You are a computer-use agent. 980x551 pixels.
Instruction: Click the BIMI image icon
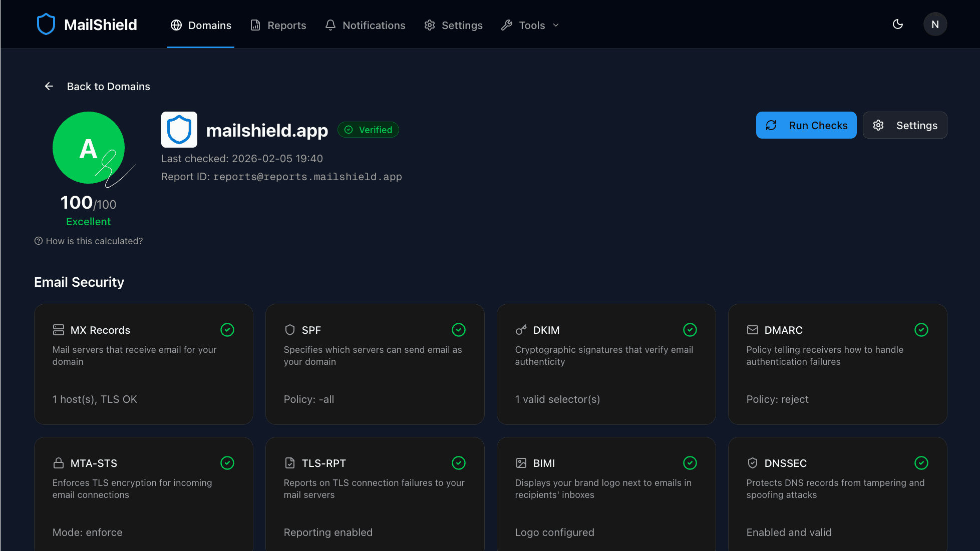click(x=521, y=463)
